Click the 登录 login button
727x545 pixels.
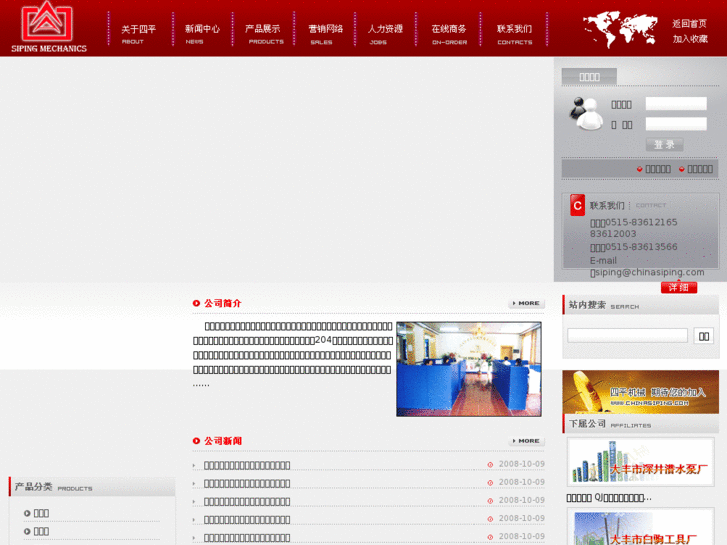point(664,145)
